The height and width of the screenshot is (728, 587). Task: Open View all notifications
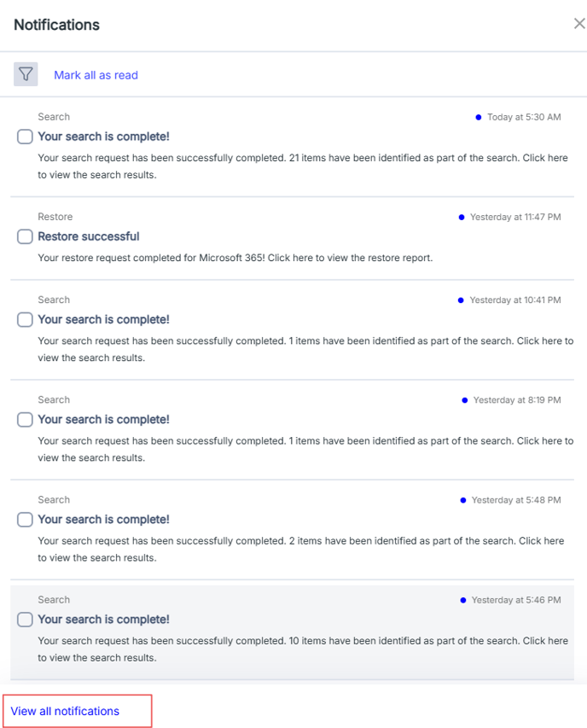tap(65, 711)
